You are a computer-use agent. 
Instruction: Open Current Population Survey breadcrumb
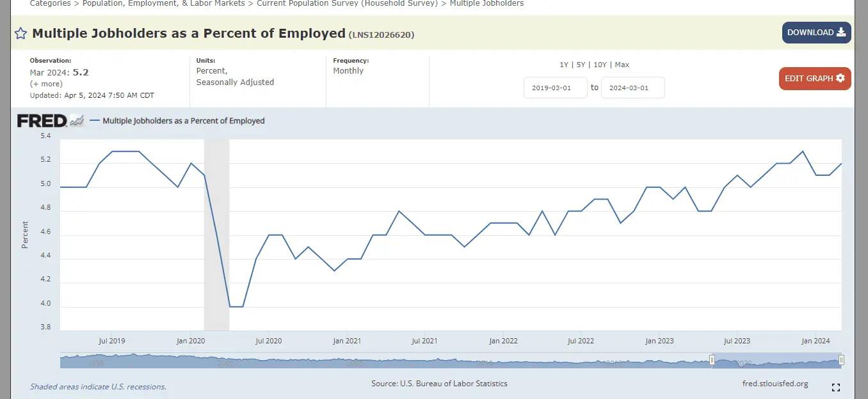(x=347, y=4)
